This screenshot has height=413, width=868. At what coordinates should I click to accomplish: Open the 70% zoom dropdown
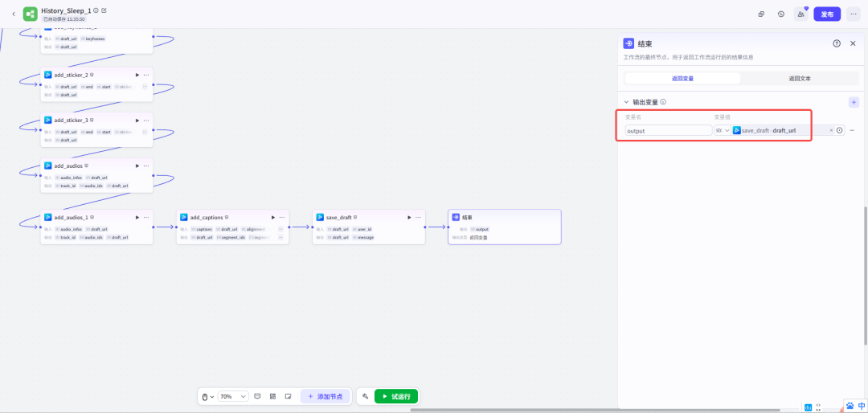tap(233, 396)
